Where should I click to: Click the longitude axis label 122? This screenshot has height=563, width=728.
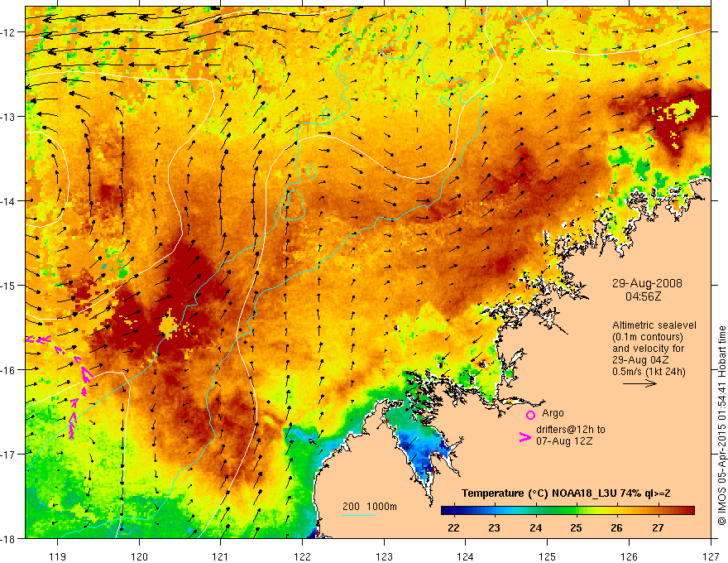tap(302, 556)
